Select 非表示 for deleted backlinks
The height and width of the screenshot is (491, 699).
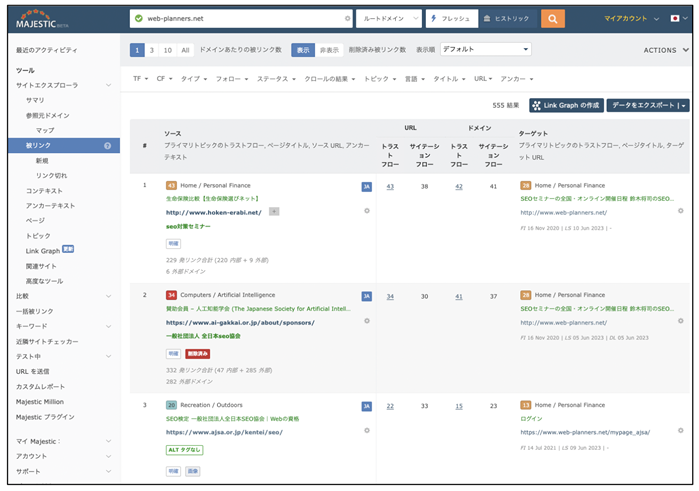point(329,50)
